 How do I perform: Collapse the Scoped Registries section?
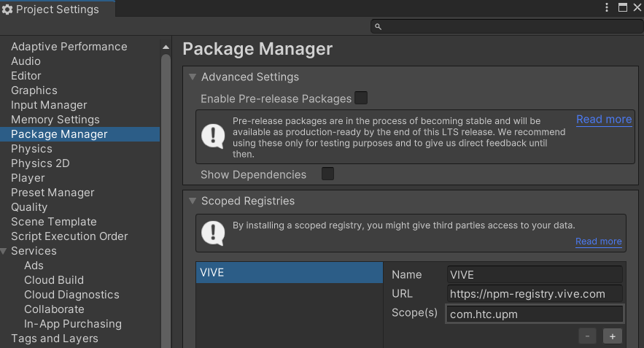(193, 201)
